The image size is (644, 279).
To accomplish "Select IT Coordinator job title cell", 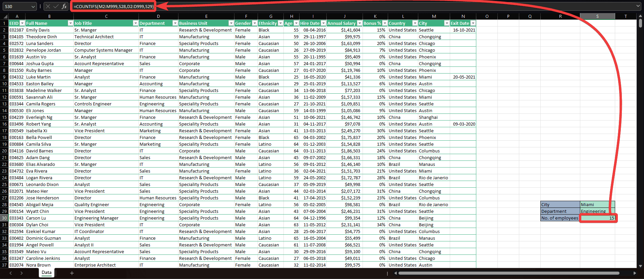I will coord(106,231).
